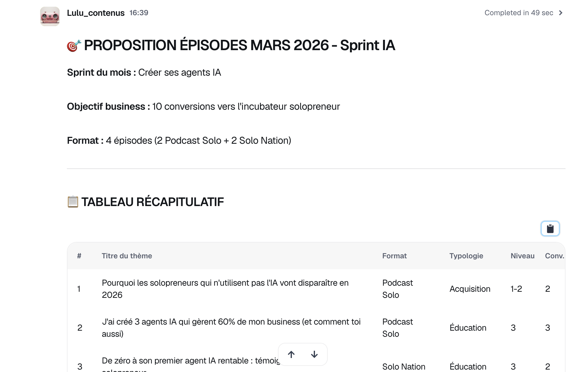Image resolution: width=588 pixels, height=372 pixels.
Task: Click the dart target emoji in the heading
Action: point(74,46)
